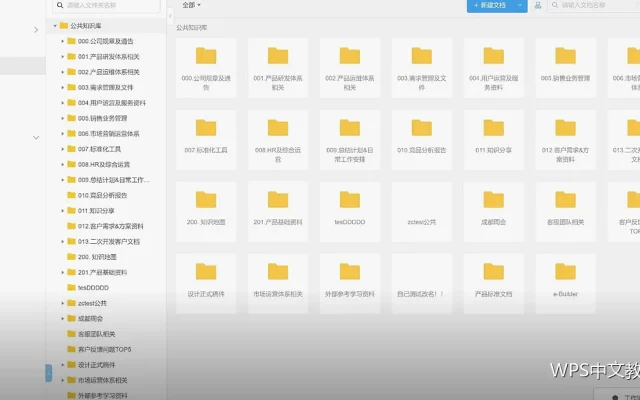This screenshot has width=640, height=400.
Task: Open the 012 folder card in the grid
Action: (x=566, y=140)
